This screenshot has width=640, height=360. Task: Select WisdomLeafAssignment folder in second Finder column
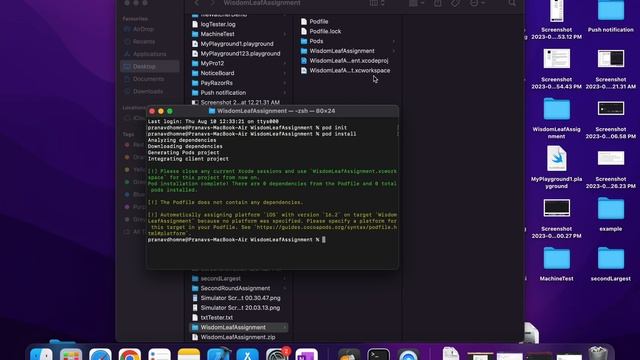[x=348, y=51]
